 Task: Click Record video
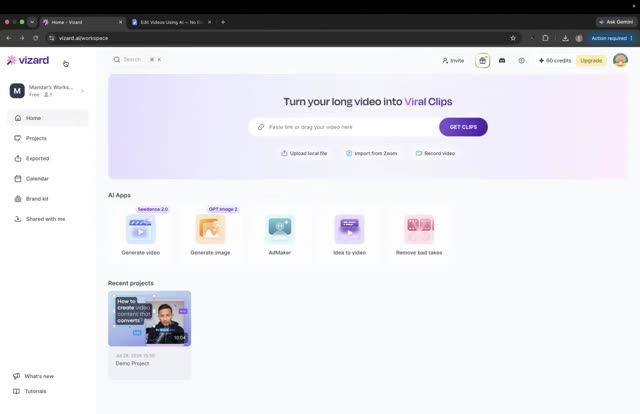point(435,153)
